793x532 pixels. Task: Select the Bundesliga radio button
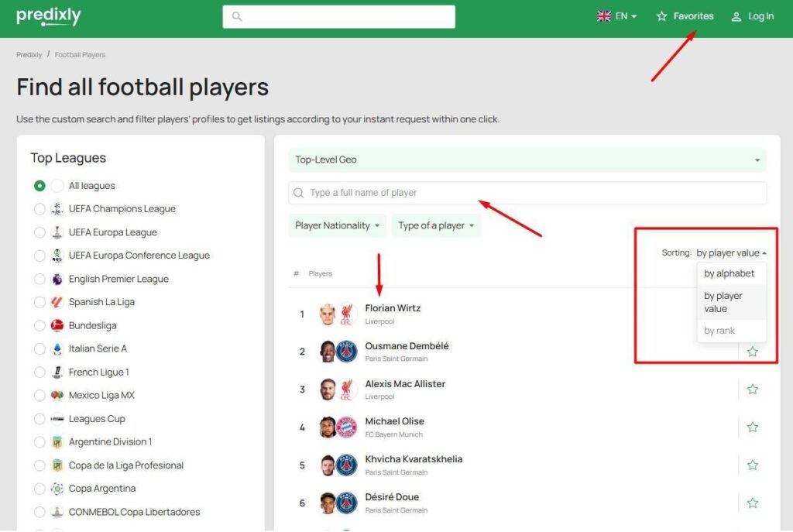pyautogui.click(x=39, y=325)
